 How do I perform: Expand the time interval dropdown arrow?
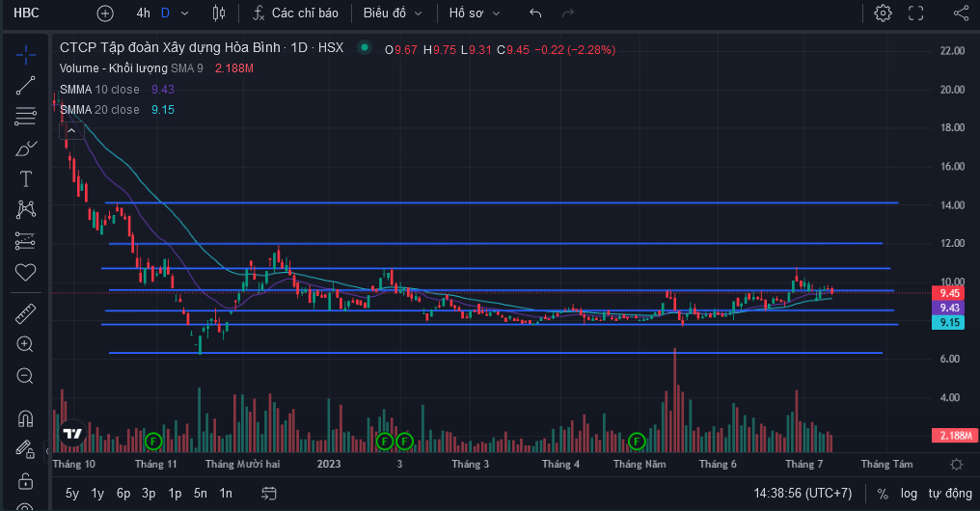click(184, 13)
